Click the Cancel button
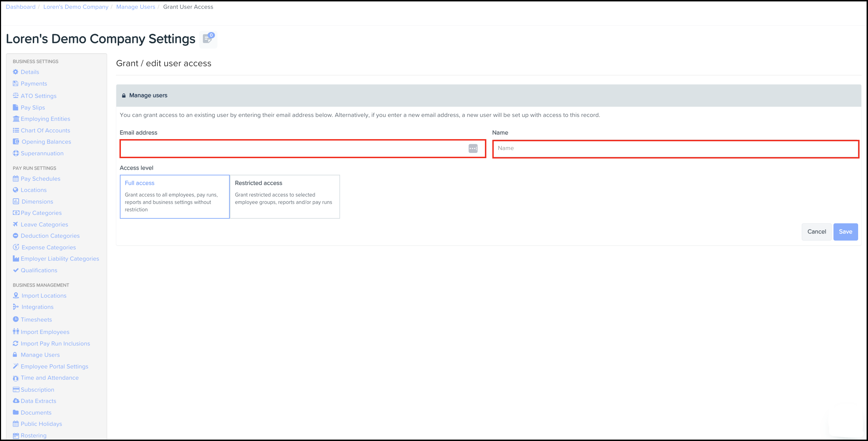The width and height of the screenshot is (868, 441). pyautogui.click(x=817, y=232)
